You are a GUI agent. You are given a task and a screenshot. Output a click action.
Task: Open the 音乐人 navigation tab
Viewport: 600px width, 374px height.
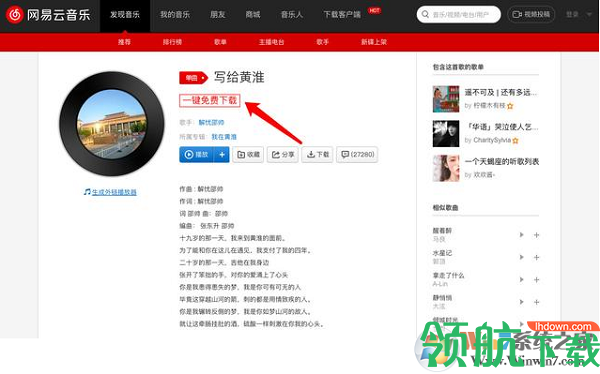tap(292, 15)
